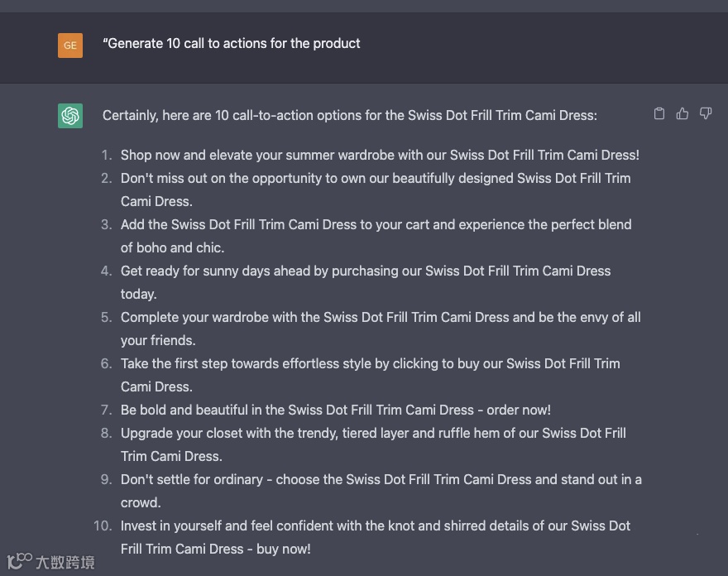Click the 'Generate 10 call to actions' prompt text
The image size is (728, 576).
(x=232, y=43)
